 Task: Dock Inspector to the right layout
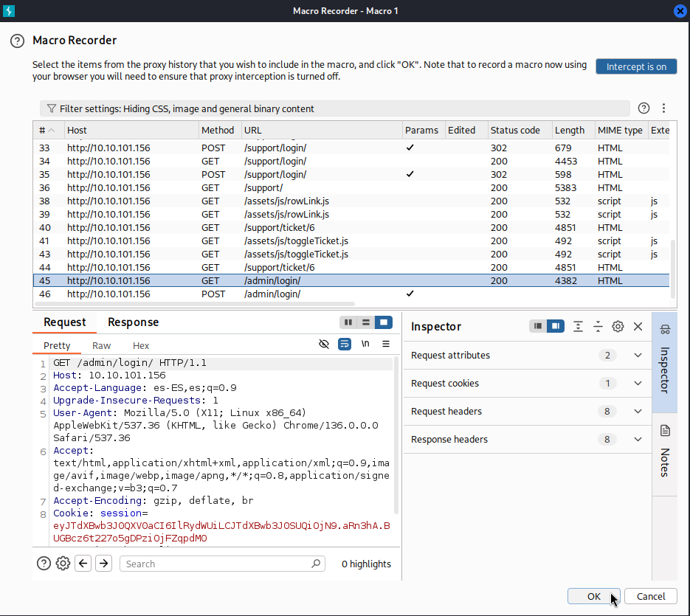(556, 327)
